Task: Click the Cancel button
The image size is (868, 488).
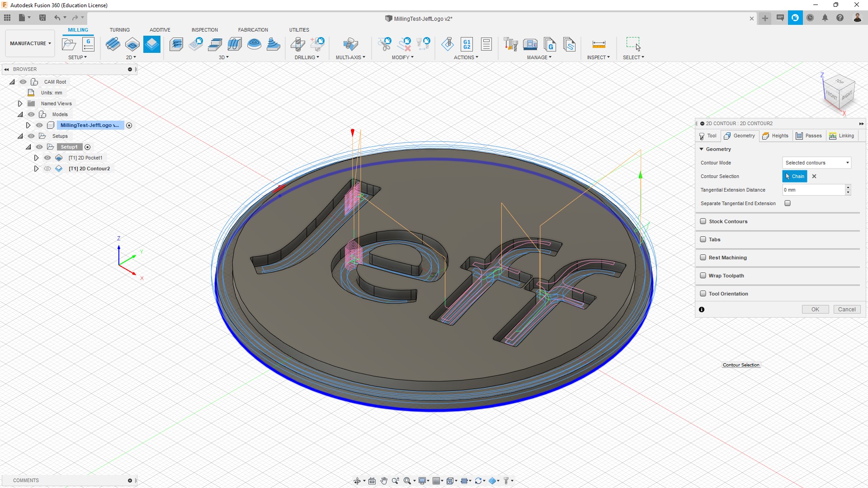Action: pyautogui.click(x=846, y=310)
